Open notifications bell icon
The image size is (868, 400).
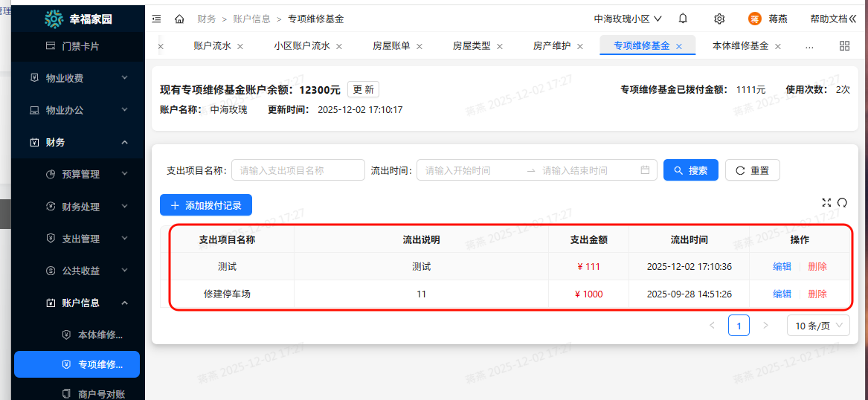pyautogui.click(x=683, y=19)
